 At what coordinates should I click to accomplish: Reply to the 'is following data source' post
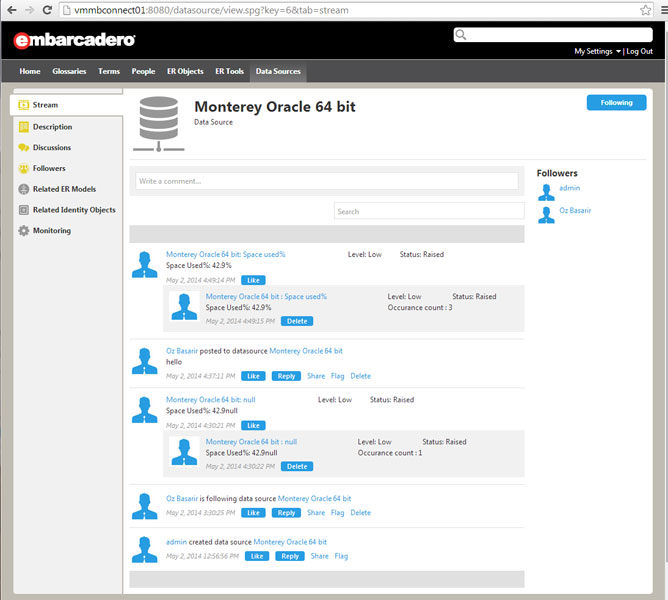tap(286, 513)
